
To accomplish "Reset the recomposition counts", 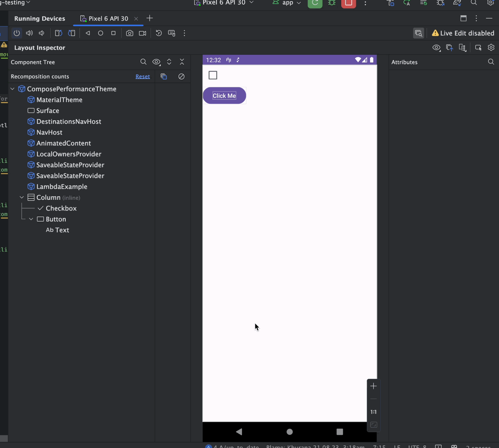I will pos(143,76).
